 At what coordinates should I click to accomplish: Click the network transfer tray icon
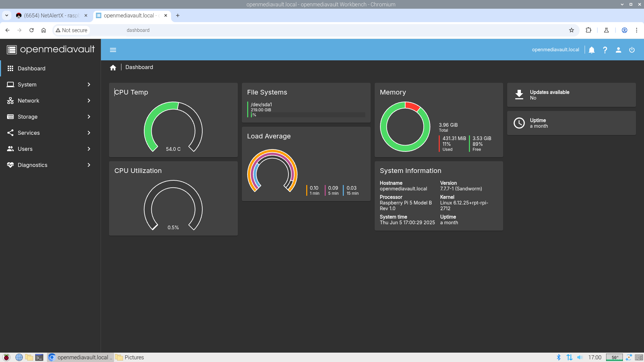pyautogui.click(x=570, y=357)
